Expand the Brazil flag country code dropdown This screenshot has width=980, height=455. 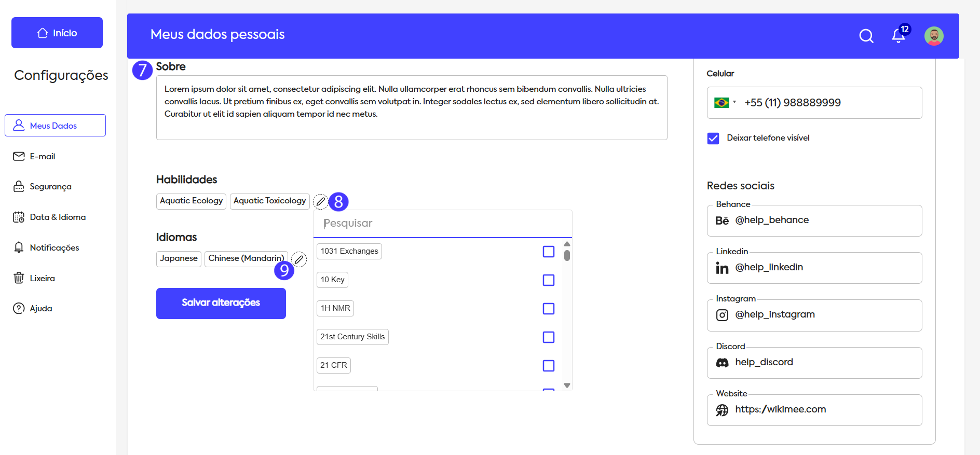tap(725, 103)
